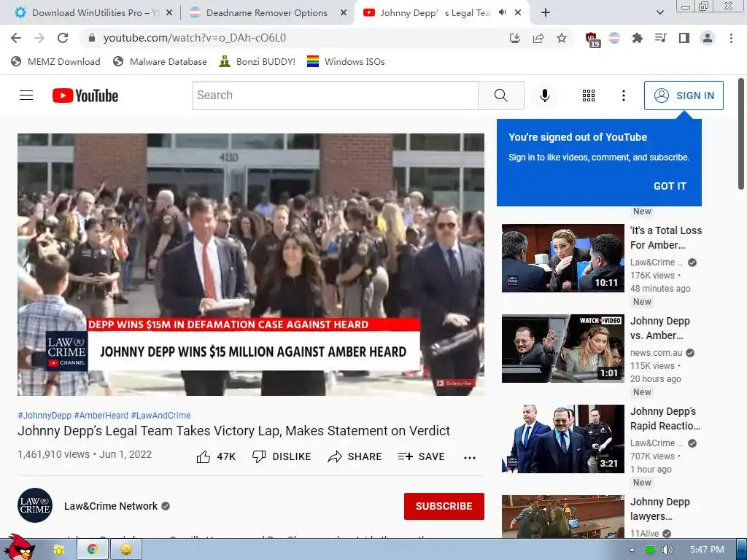Viewport: 747px width, 560px height.
Task: Show hidden tray icons arrow
Action: 632,550
